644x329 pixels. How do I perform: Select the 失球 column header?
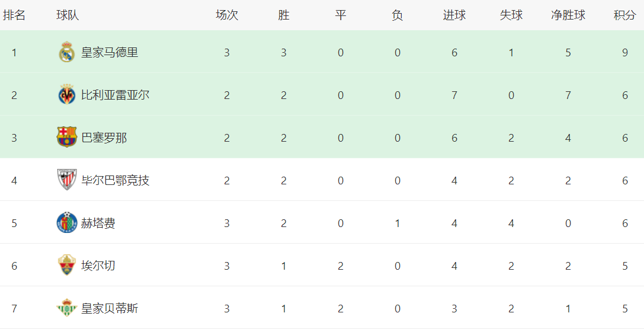511,15
